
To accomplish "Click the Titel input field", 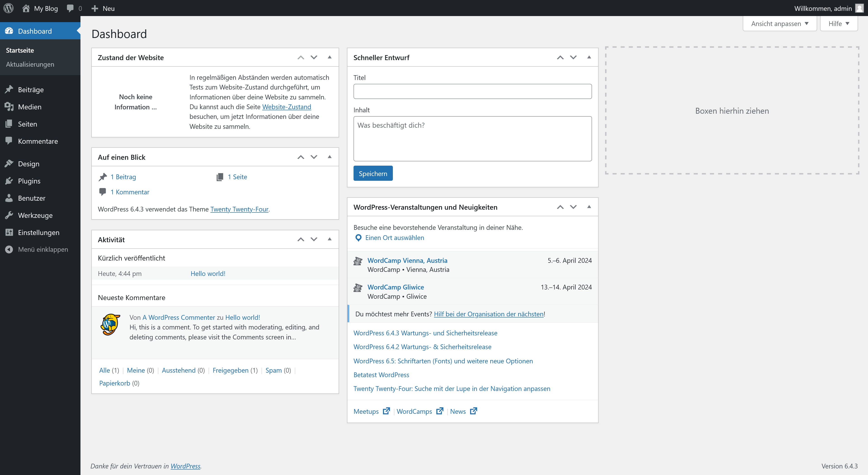I will click(x=472, y=91).
